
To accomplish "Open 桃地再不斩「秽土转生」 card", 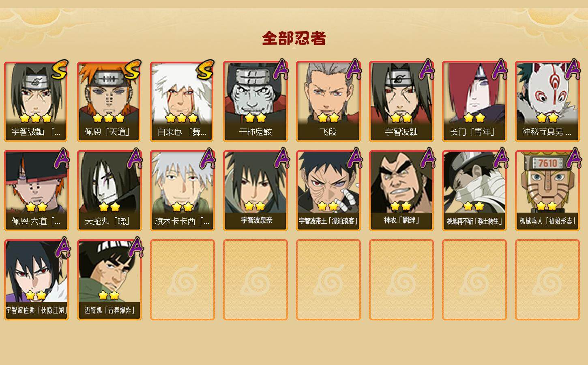I will pos(474,191).
